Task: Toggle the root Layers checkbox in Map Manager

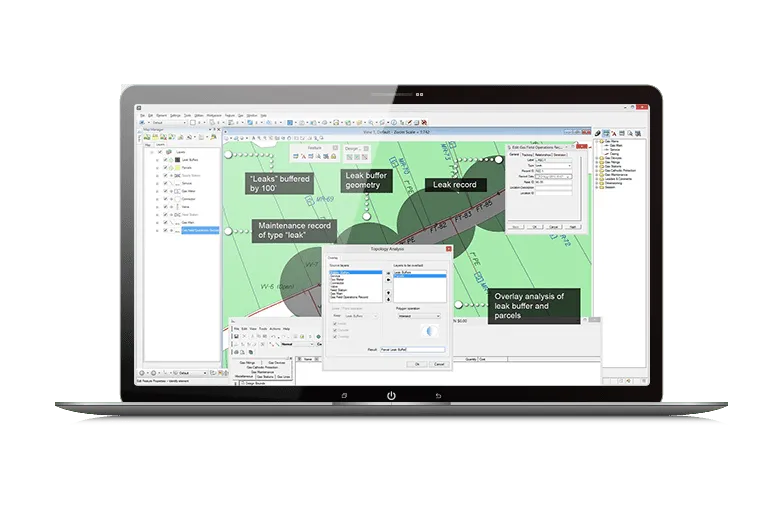Action: (160, 152)
